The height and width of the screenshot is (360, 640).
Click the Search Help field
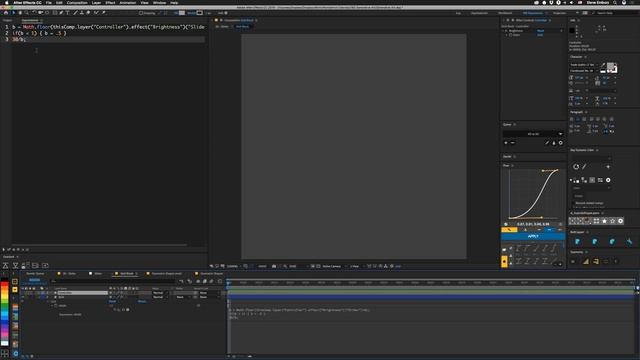615,13
